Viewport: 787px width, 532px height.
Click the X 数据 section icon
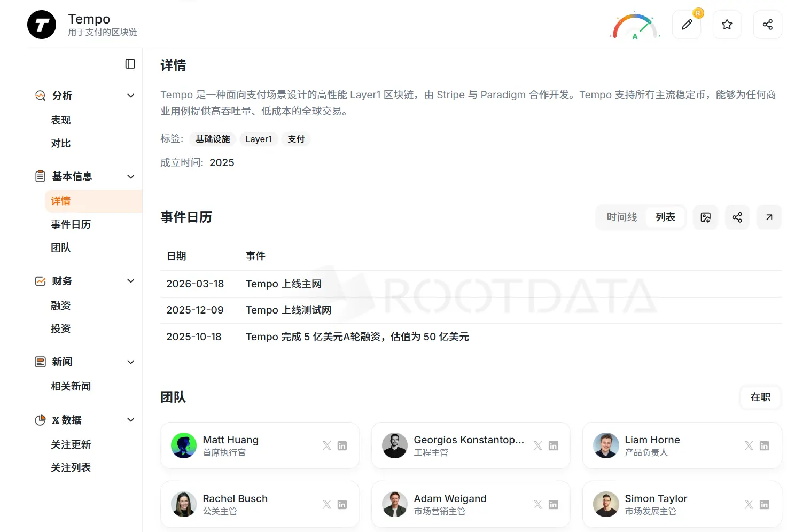coord(41,420)
